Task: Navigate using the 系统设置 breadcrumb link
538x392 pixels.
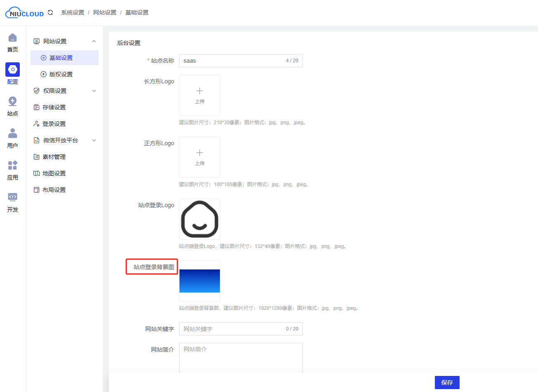Action: pyautogui.click(x=73, y=12)
